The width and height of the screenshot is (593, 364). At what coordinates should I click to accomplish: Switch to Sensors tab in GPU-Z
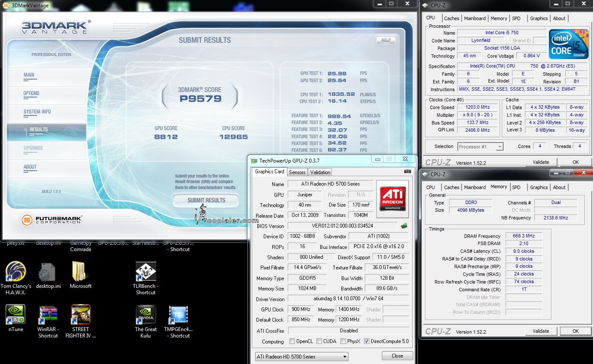point(297,172)
